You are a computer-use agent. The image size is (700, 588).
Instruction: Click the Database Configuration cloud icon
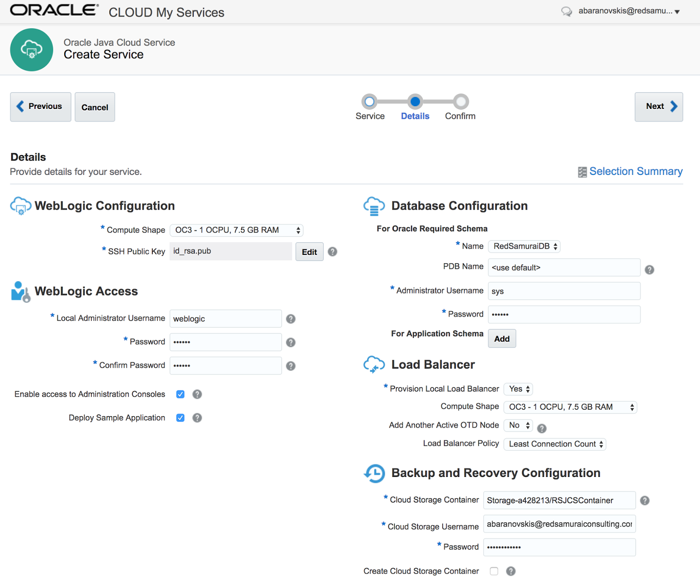coord(374,206)
